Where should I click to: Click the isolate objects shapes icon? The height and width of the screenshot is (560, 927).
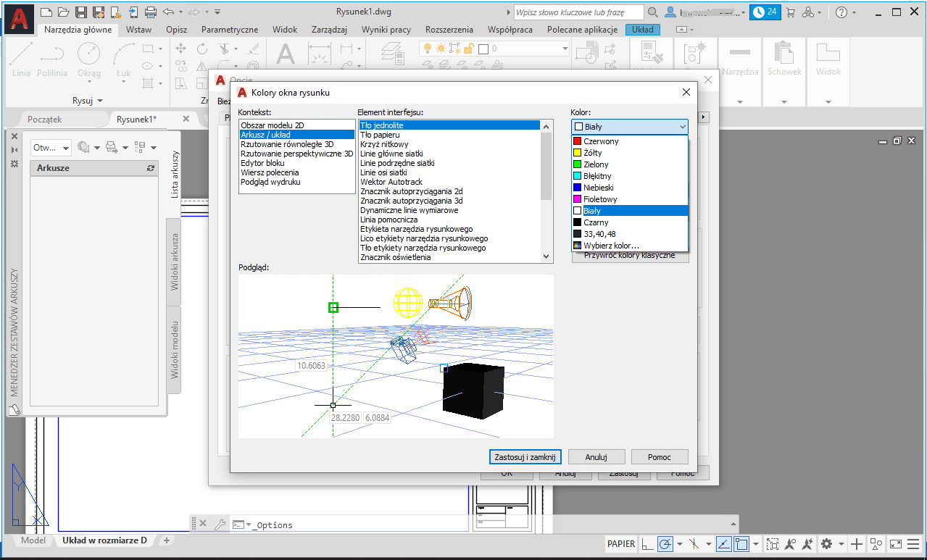[x=876, y=543]
